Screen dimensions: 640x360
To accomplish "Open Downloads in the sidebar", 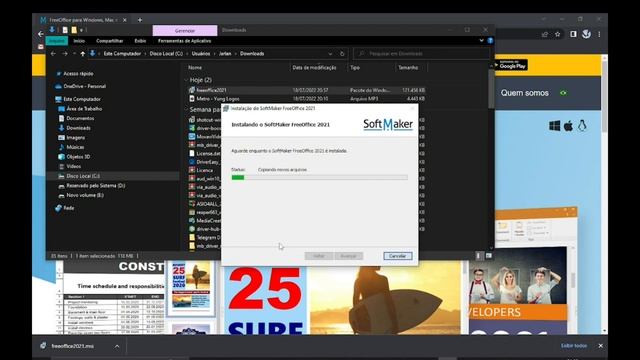I will pyautogui.click(x=78, y=128).
